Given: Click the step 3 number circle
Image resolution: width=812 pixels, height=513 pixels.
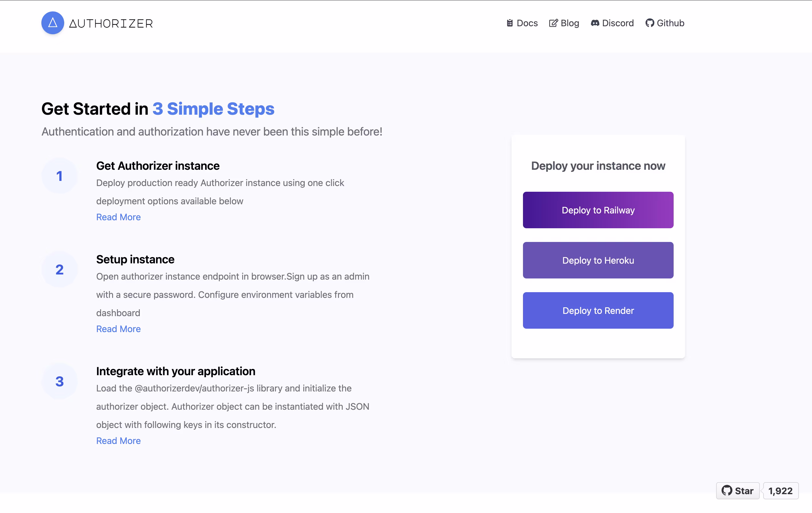Looking at the screenshot, I should [60, 381].
